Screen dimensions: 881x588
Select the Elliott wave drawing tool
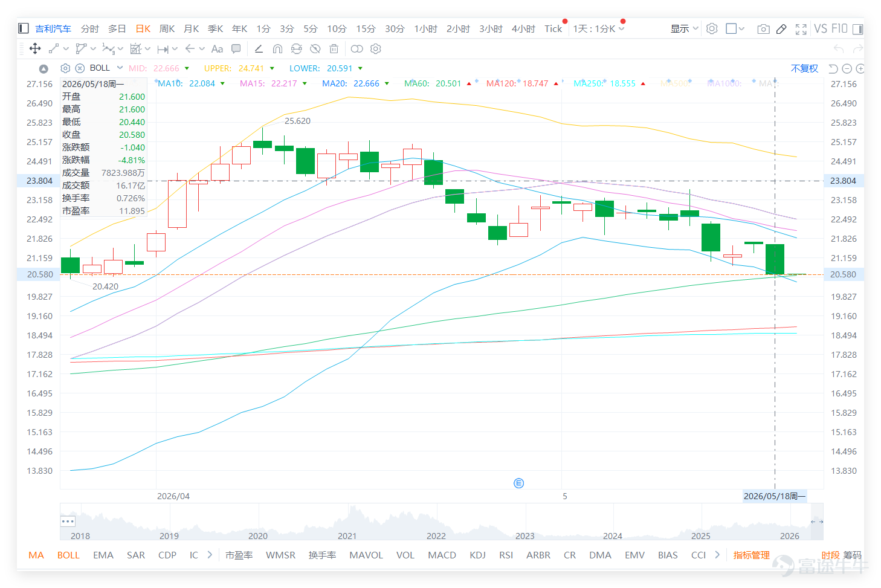[x=108, y=49]
